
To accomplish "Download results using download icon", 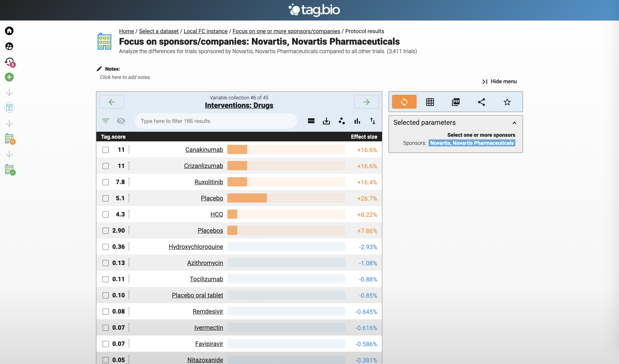I will point(326,121).
